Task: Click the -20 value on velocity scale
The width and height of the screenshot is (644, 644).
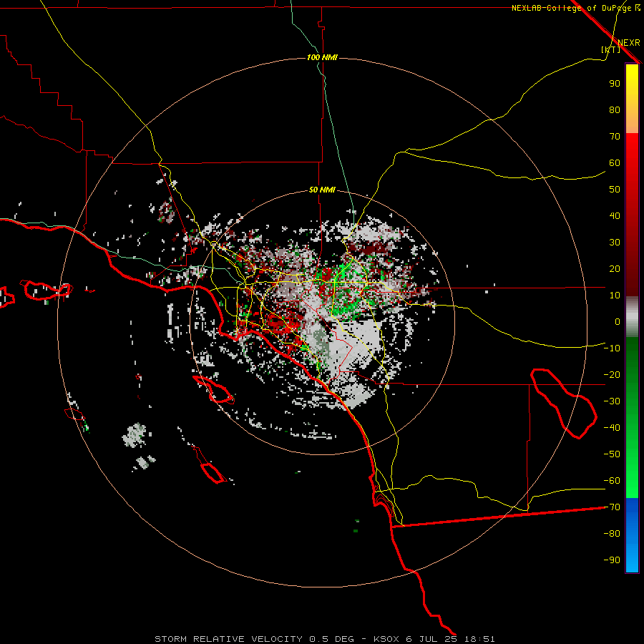Action: click(x=612, y=374)
